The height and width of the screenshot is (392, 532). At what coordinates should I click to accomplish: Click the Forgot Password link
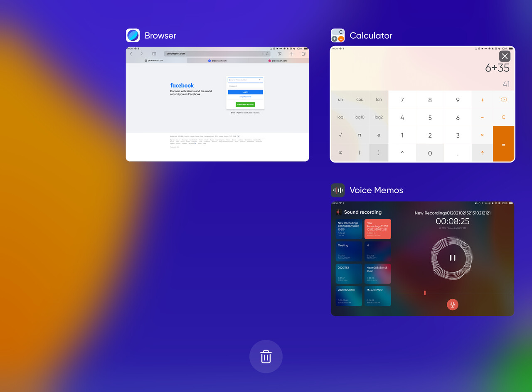click(245, 97)
